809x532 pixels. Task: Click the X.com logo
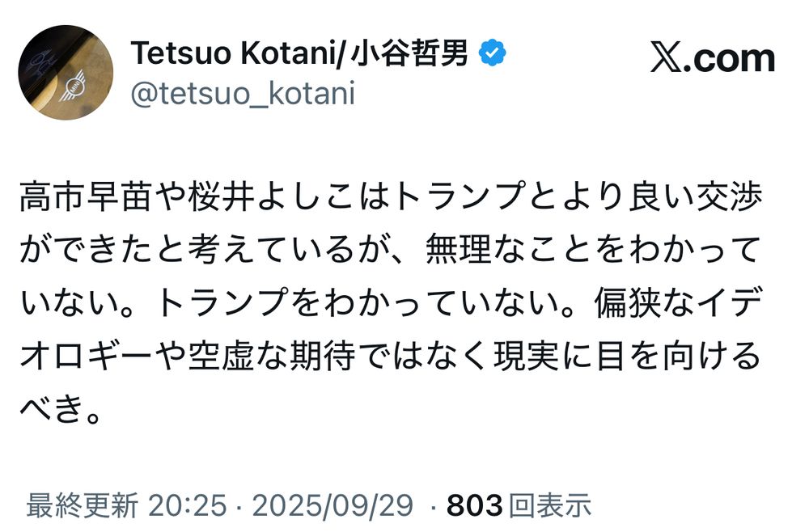pyautogui.click(x=713, y=57)
